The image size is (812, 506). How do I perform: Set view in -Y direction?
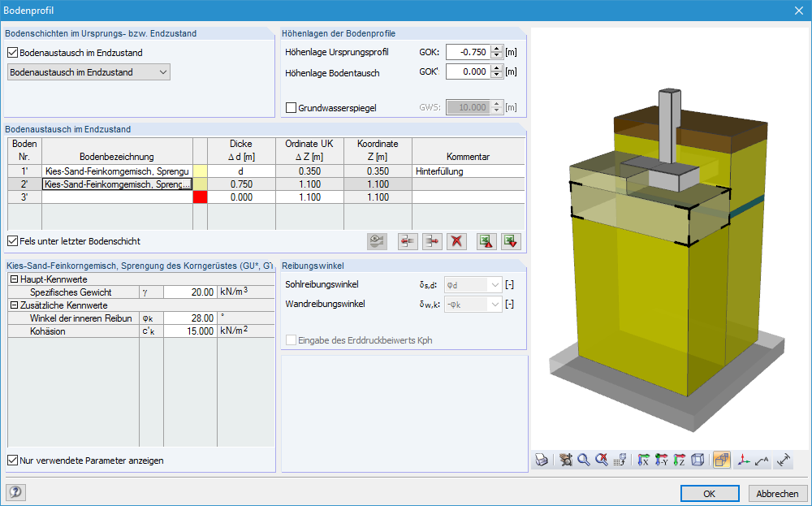[662, 460]
